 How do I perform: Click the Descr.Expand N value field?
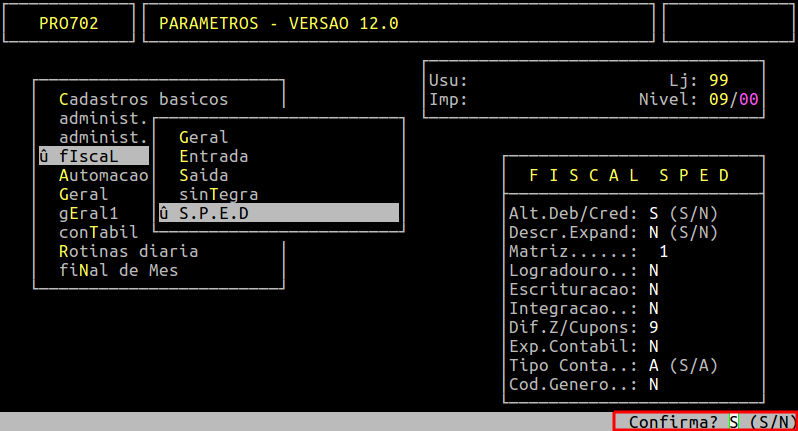click(653, 232)
